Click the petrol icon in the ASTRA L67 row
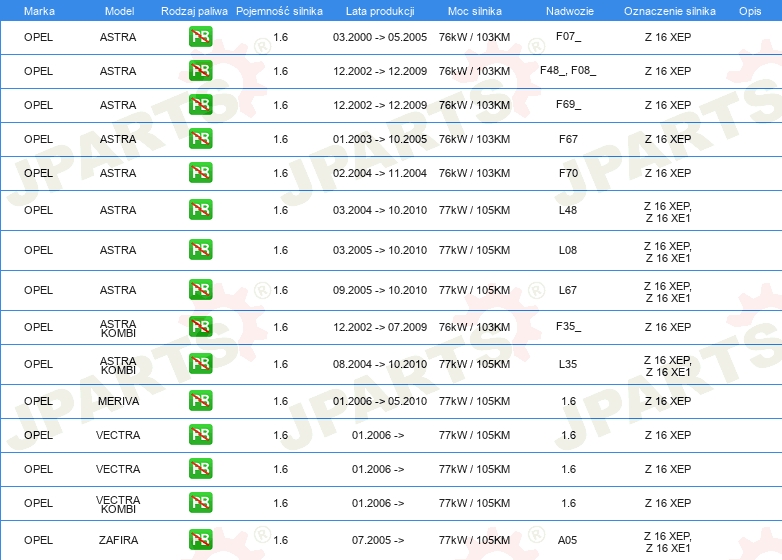Image resolution: width=782 pixels, height=560 pixels. click(x=200, y=289)
